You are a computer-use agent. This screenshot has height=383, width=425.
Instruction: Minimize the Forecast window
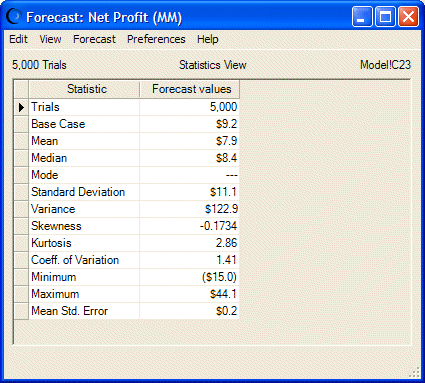[362, 16]
